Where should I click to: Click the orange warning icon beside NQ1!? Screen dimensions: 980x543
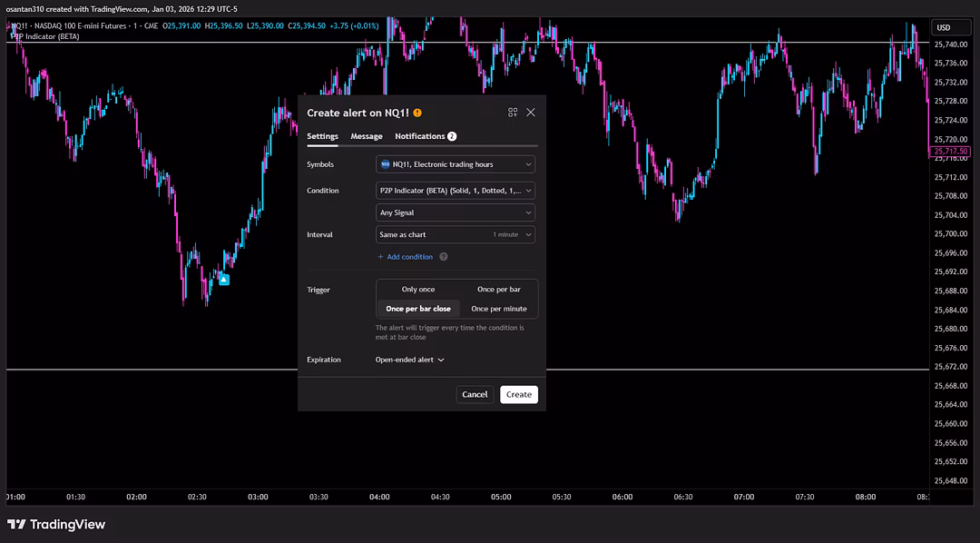tap(417, 113)
